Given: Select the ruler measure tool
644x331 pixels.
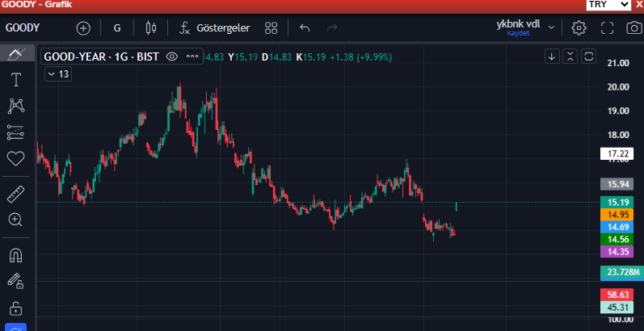Looking at the screenshot, I should click(16, 194).
